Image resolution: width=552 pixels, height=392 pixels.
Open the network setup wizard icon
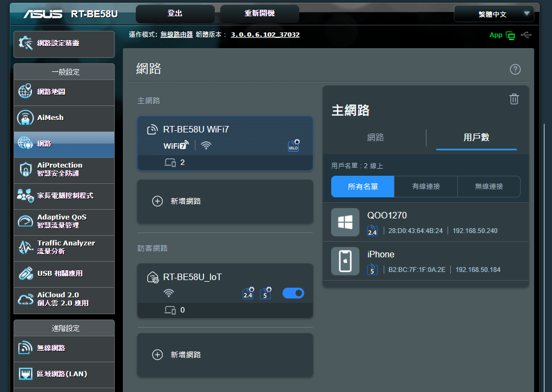point(25,43)
